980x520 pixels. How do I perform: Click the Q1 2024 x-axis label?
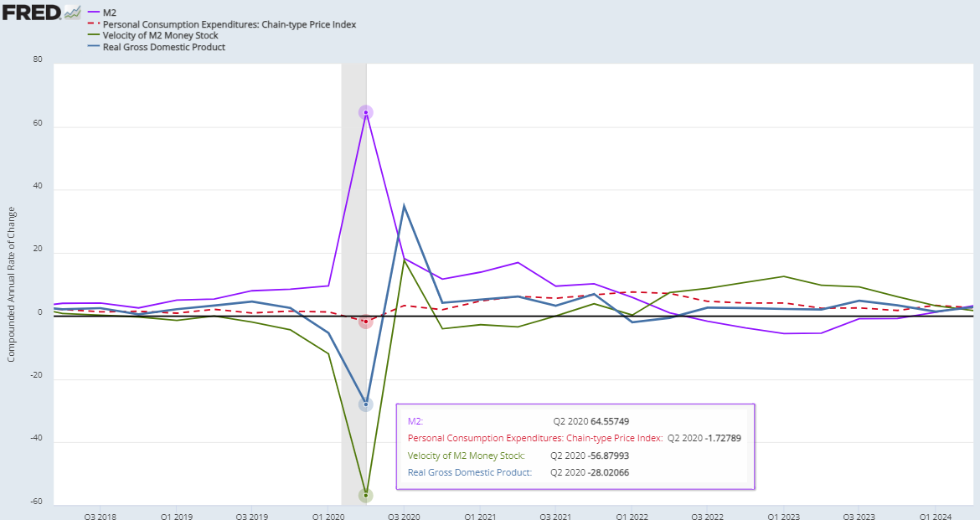coord(936,516)
